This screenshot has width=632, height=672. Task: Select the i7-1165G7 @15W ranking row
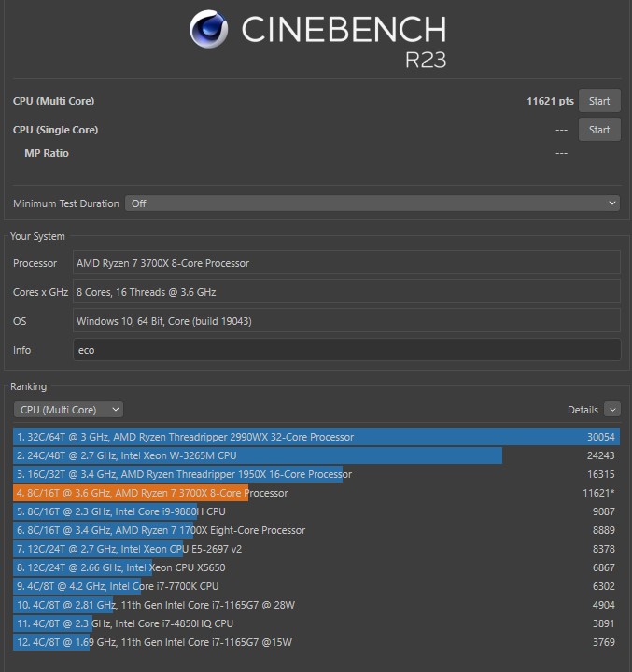(x=316, y=642)
